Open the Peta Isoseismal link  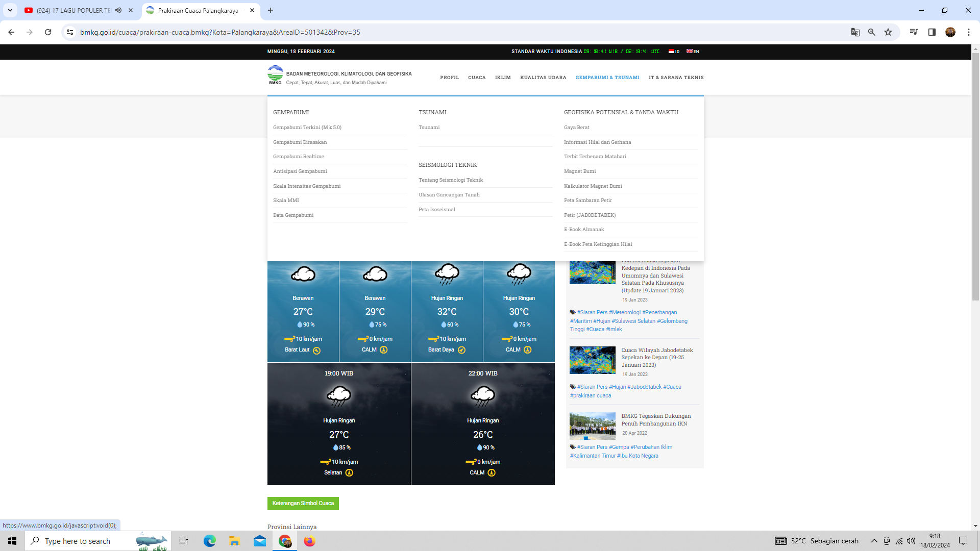(437, 210)
